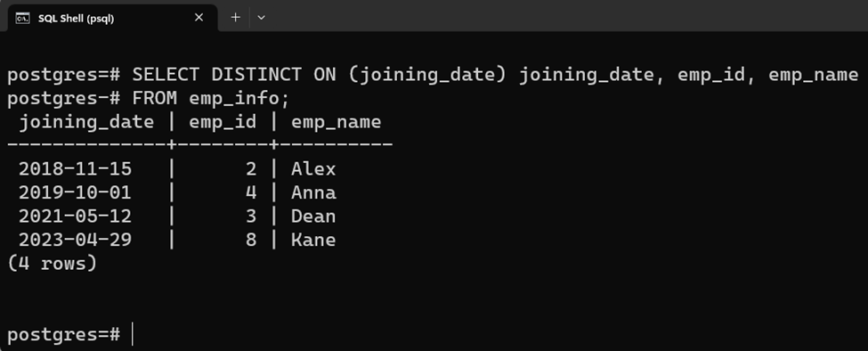Click the emp_name column header in results

[x=336, y=122]
